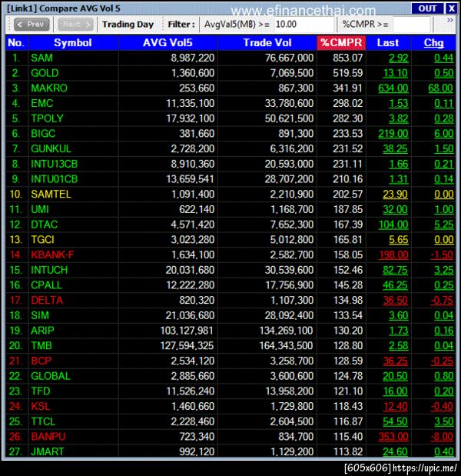The width and height of the screenshot is (461, 476).
Task: Expand the toolbar overflow chevron
Action: pyautogui.click(x=450, y=20)
